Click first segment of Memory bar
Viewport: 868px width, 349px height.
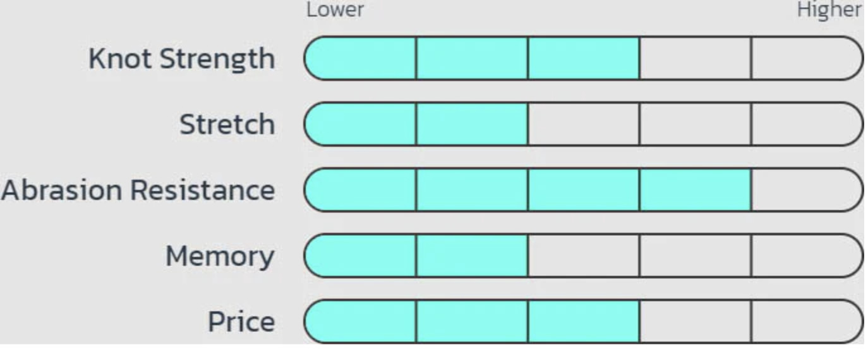click(x=361, y=255)
